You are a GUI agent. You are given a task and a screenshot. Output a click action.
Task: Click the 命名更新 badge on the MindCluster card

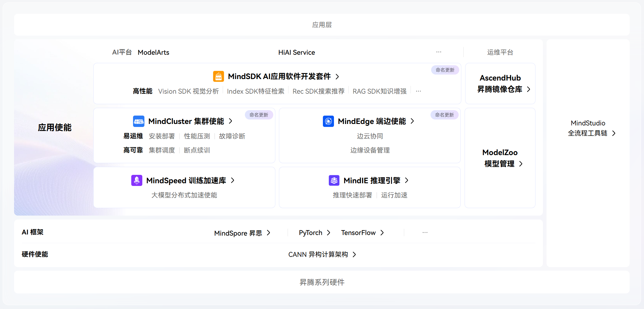259,115
